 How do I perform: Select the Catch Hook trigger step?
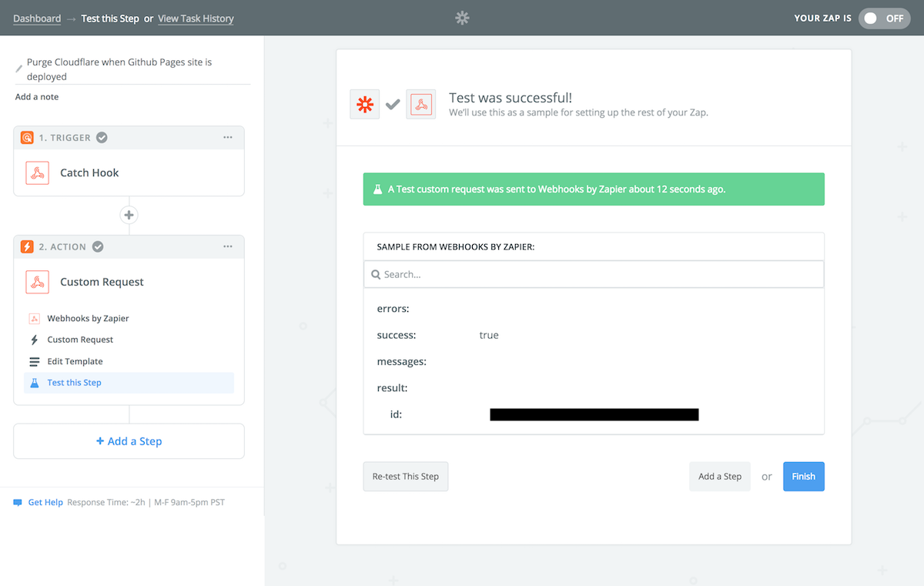[x=129, y=172]
